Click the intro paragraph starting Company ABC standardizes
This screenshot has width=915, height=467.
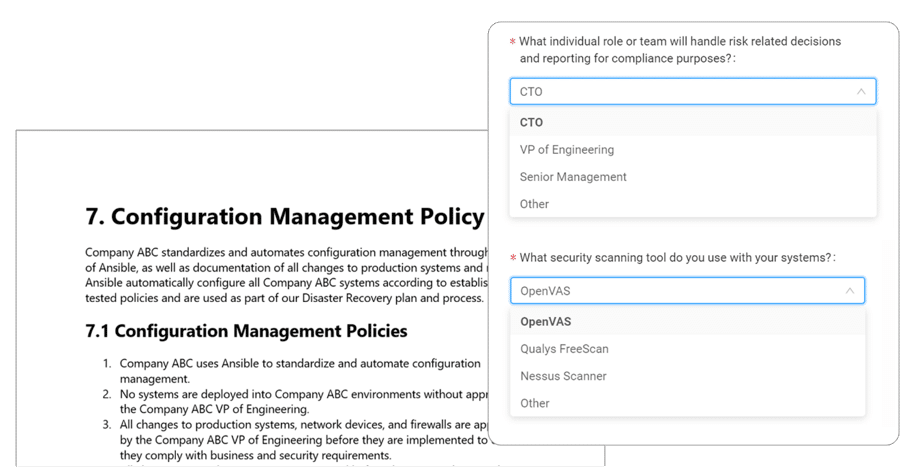286,275
